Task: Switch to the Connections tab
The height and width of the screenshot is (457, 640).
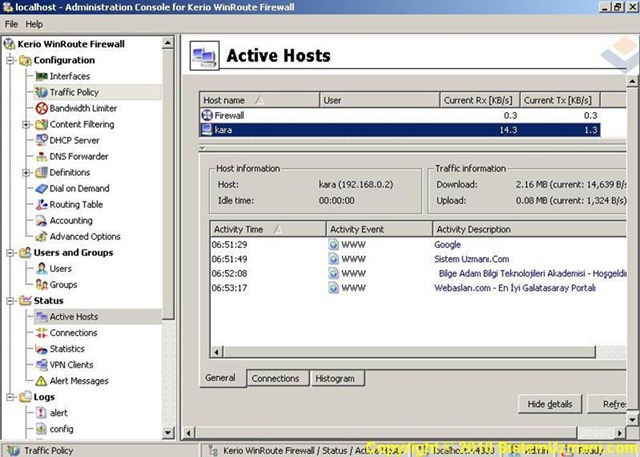Action: 276,379
